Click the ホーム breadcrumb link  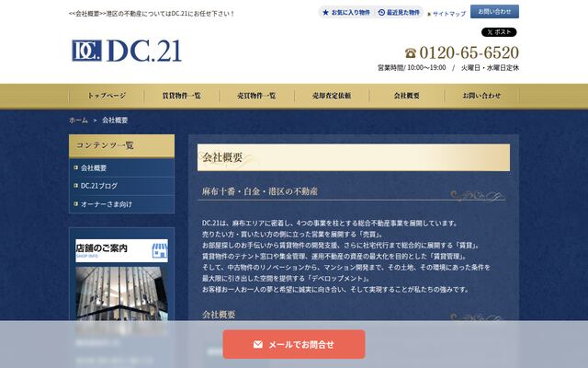[78, 121]
